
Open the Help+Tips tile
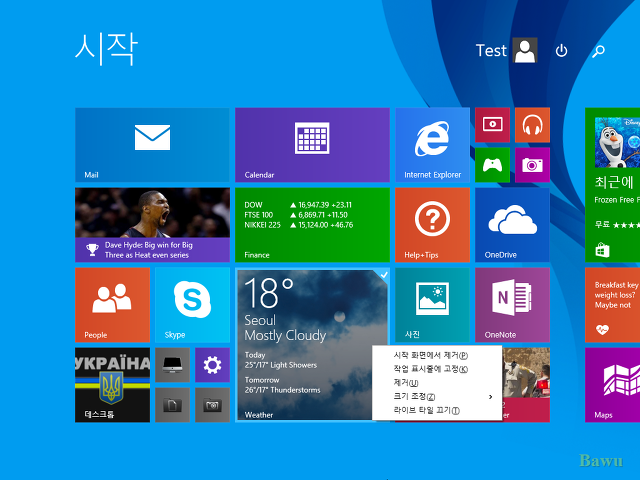pos(432,224)
